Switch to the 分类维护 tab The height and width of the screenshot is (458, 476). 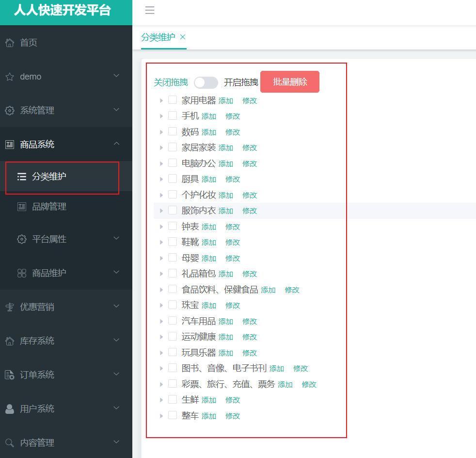pos(158,37)
